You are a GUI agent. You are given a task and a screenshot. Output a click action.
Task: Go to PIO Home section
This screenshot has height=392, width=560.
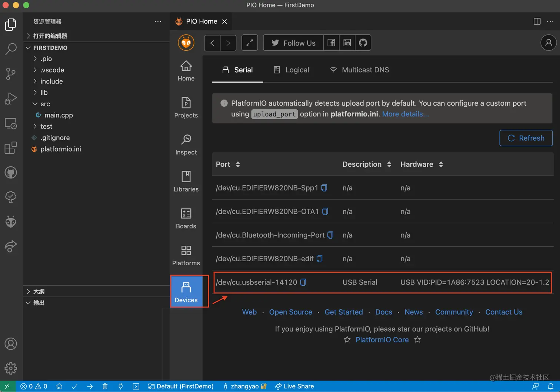[186, 71]
